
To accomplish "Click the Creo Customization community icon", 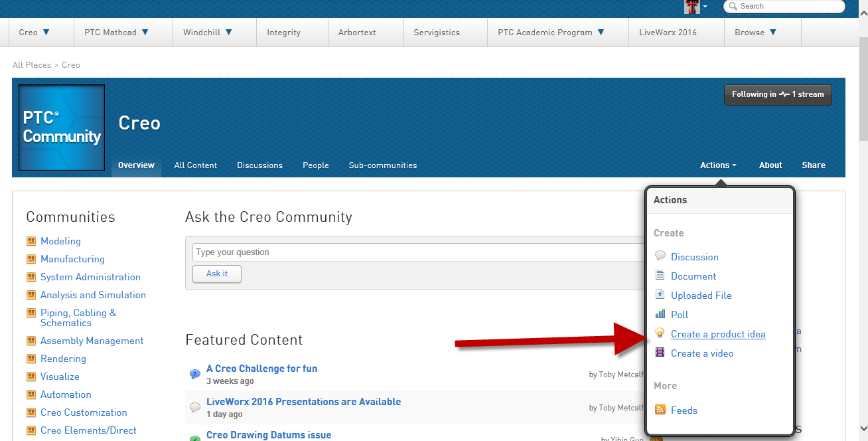I will 31,412.
